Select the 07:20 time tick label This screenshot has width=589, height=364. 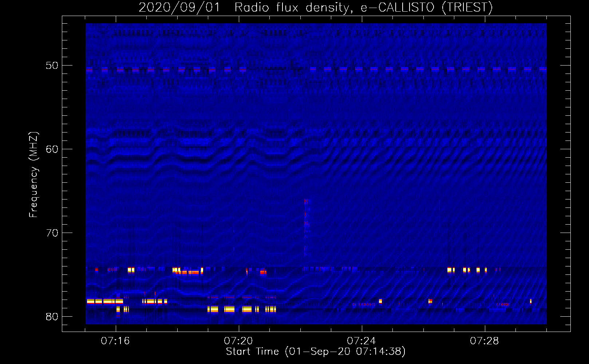(x=238, y=341)
